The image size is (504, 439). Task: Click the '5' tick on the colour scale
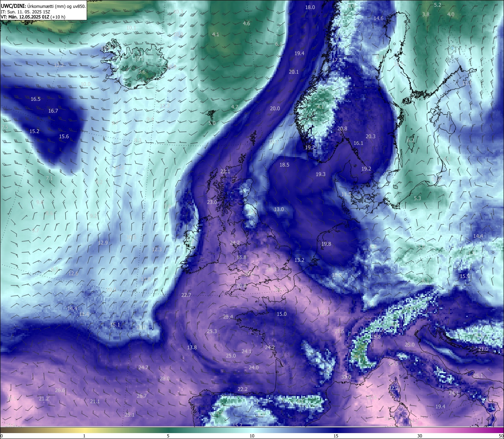coord(168,435)
